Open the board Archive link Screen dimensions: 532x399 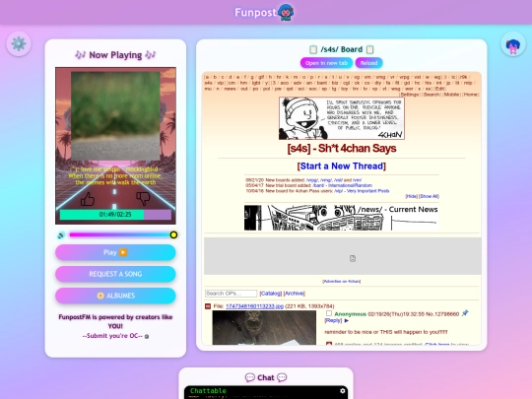point(295,294)
